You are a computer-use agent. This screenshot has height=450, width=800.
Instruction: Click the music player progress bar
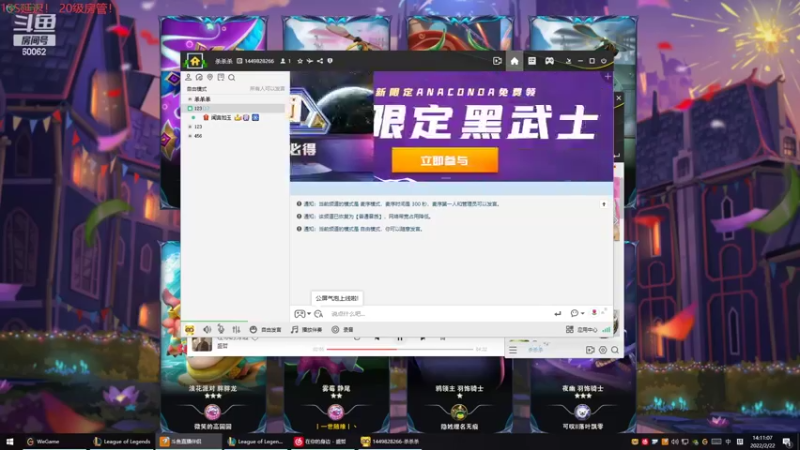(x=400, y=349)
